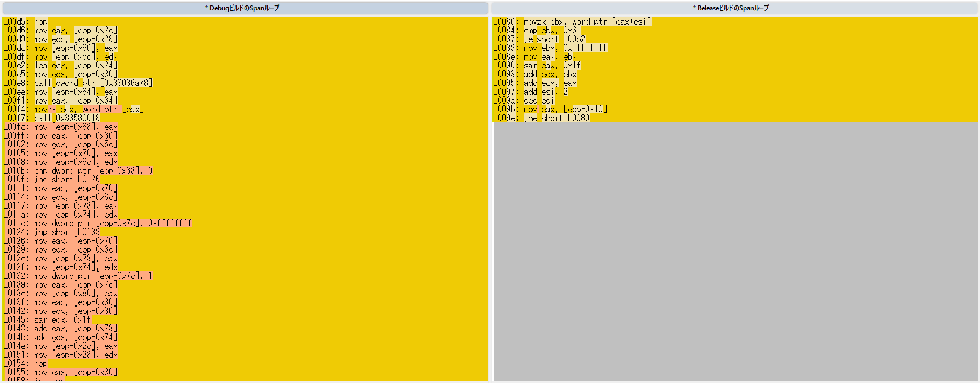Click line L0097: add esi, 2

(x=530, y=92)
